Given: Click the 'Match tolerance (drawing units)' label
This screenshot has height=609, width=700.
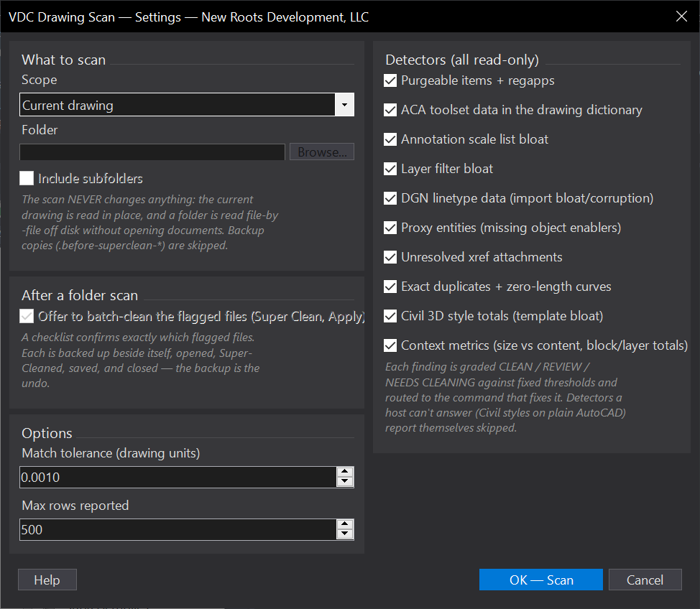Looking at the screenshot, I should tap(111, 453).
